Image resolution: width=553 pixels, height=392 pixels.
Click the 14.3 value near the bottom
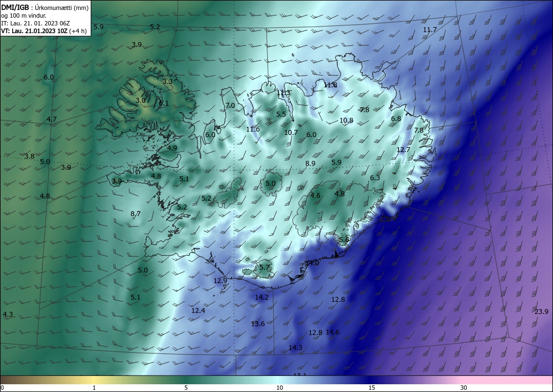pyautogui.click(x=295, y=348)
